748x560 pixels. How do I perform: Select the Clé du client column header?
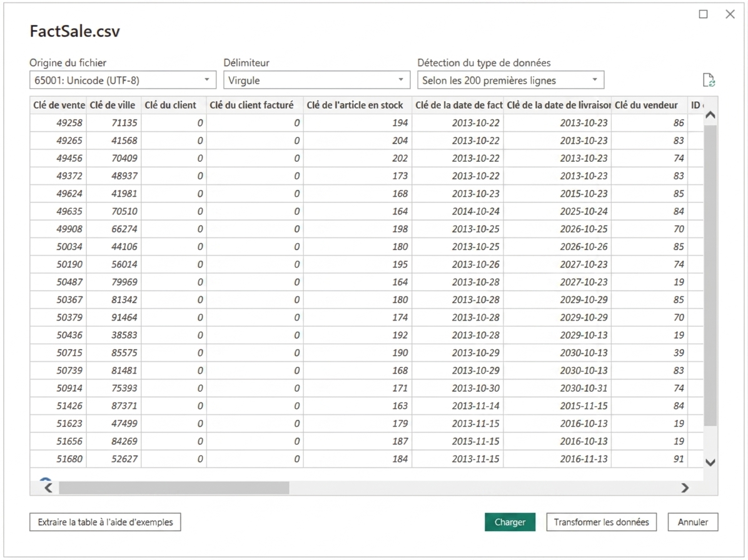(x=174, y=105)
